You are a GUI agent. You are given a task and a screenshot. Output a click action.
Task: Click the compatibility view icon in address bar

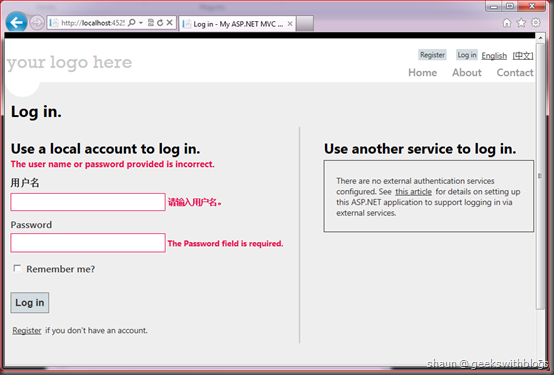[x=151, y=23]
